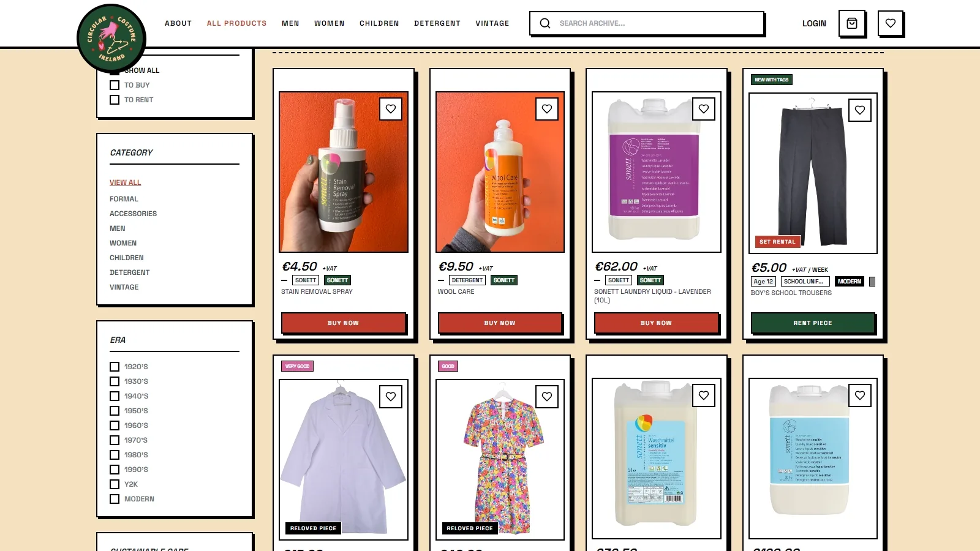The width and height of the screenshot is (980, 551).
Task: Enable the 1990's era filter
Action: [x=115, y=470]
